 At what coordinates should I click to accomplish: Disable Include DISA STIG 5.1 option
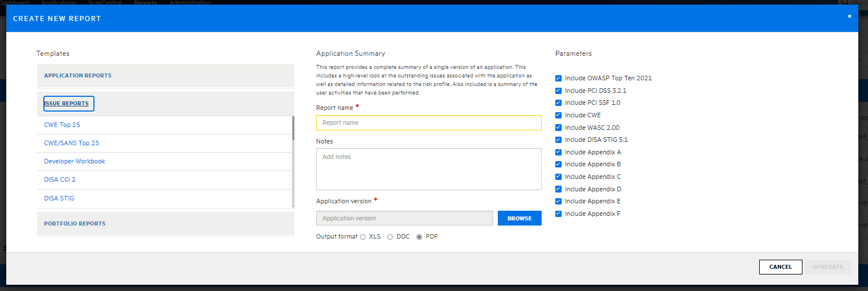[x=559, y=140]
